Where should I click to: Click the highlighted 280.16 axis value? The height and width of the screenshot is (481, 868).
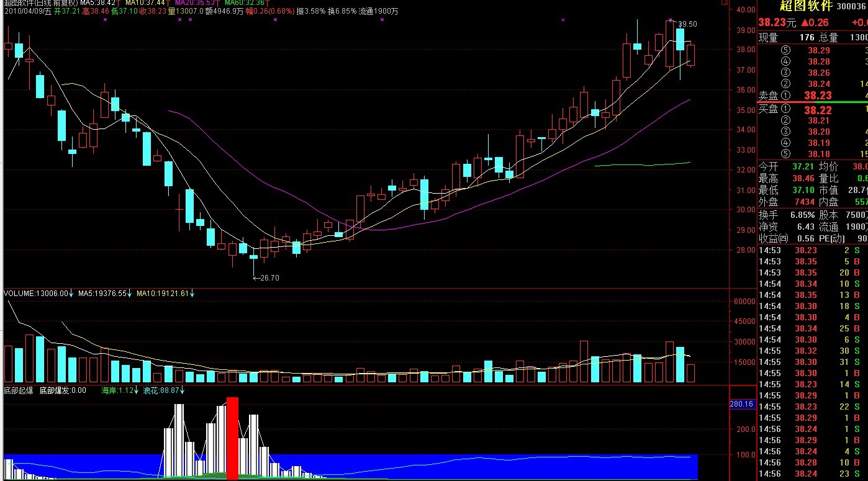coord(741,405)
